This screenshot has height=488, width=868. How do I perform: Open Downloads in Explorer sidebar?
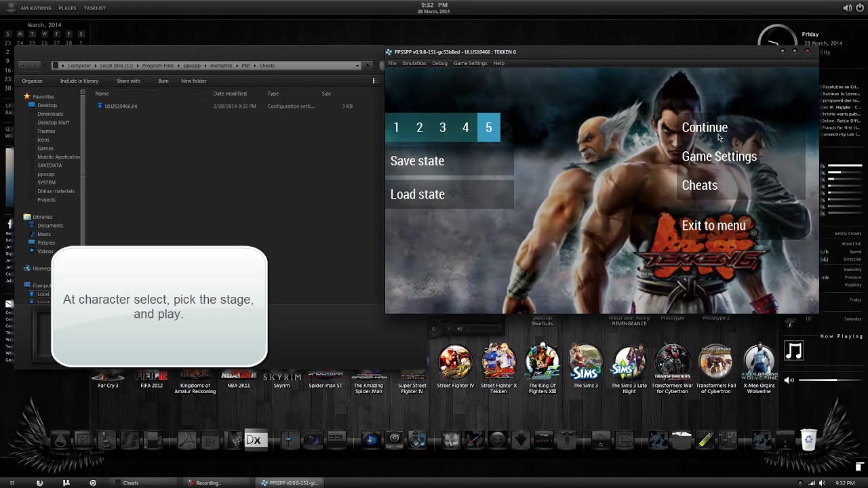[50, 114]
